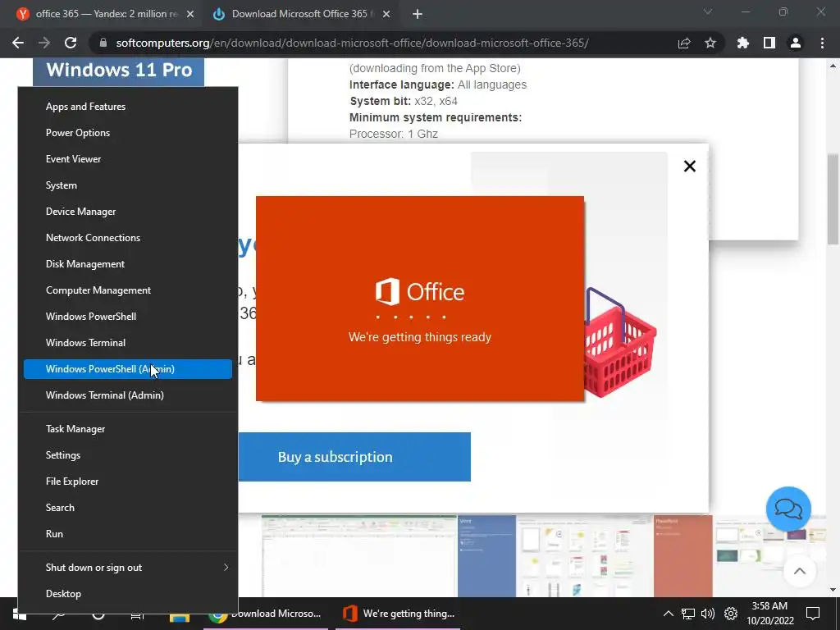Reload the current page
The image size is (840, 630).
pyautogui.click(x=71, y=43)
